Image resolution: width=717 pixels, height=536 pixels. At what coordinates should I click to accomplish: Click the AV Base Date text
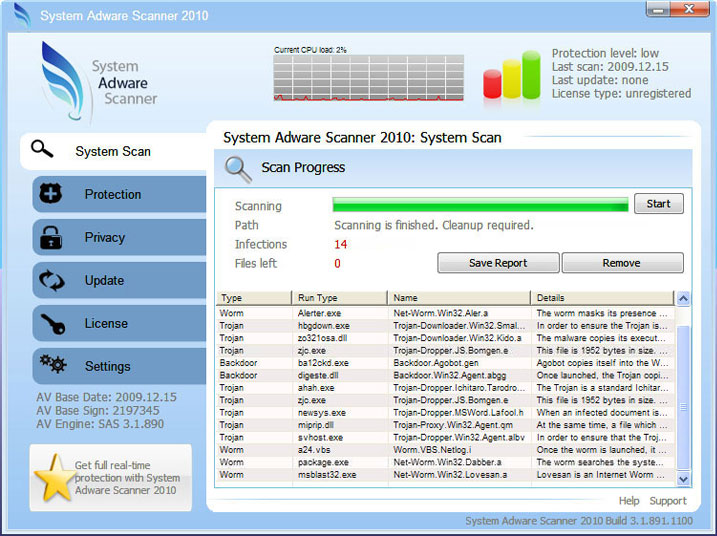[106, 397]
